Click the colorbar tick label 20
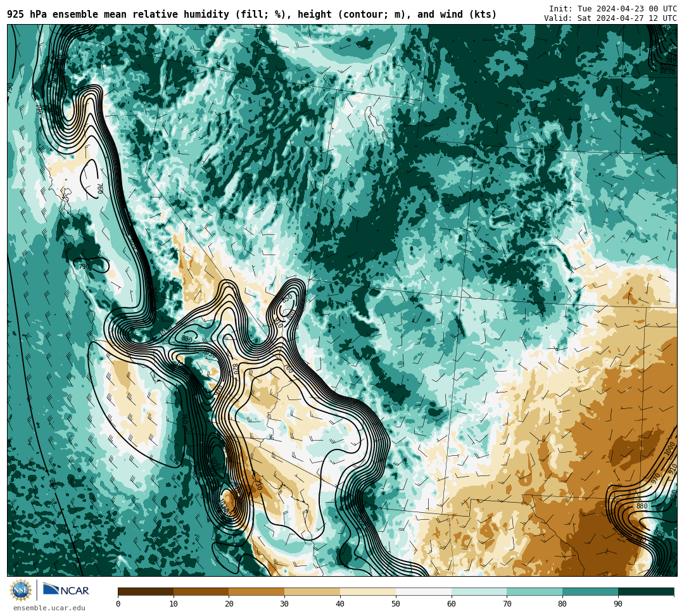The image size is (684, 616). tap(229, 604)
